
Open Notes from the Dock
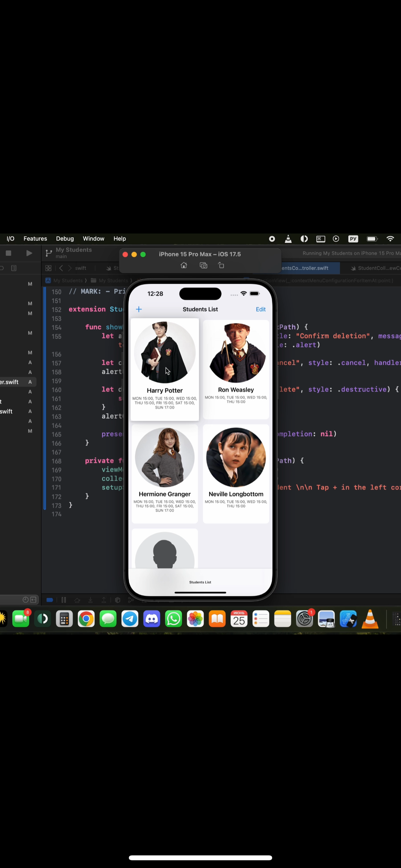click(283, 618)
